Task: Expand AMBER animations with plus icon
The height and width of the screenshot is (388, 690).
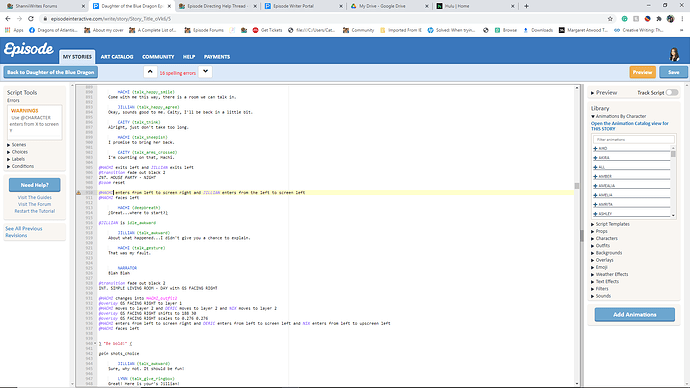Action: point(595,176)
